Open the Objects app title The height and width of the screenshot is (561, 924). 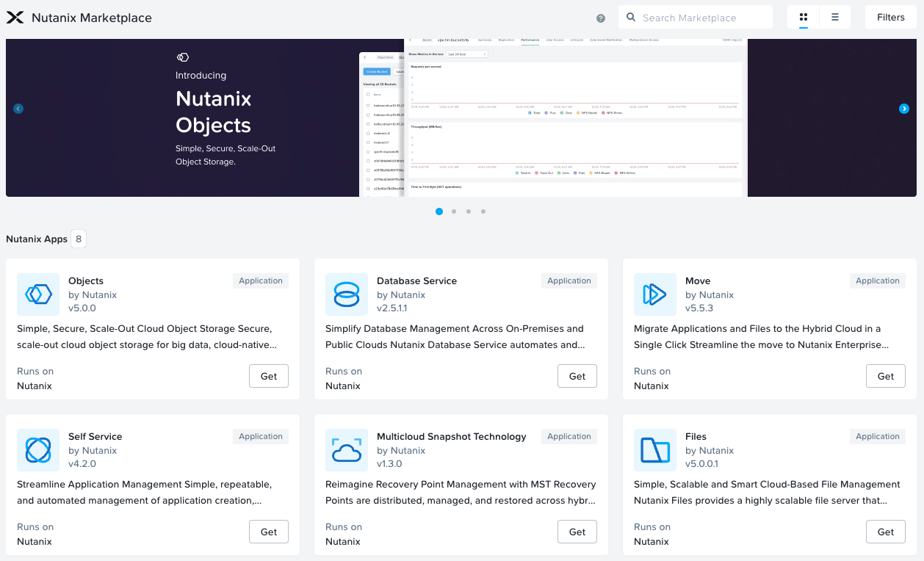[86, 280]
